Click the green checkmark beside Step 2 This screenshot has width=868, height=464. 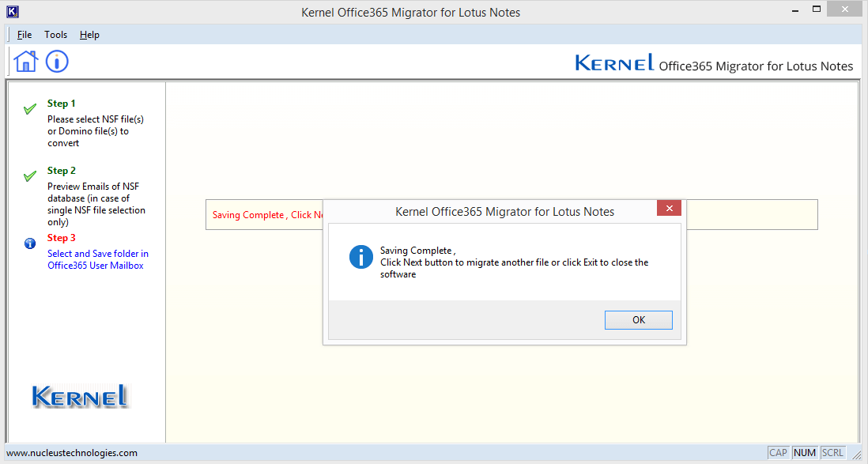point(30,176)
